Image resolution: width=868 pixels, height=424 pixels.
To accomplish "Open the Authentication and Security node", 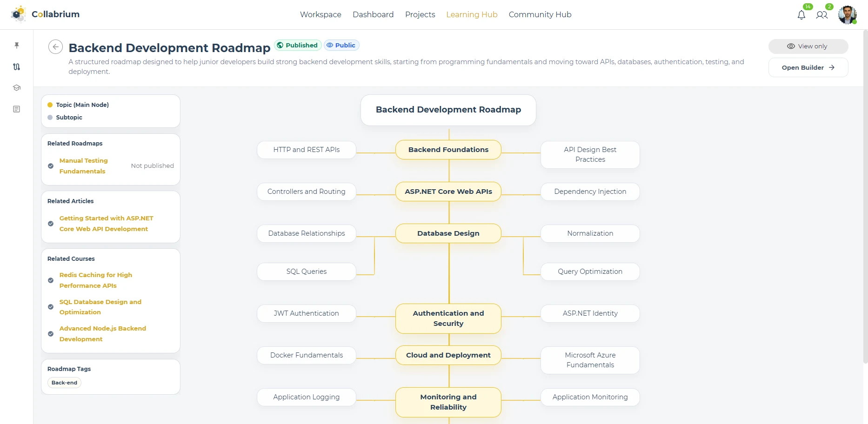I will pos(448,318).
